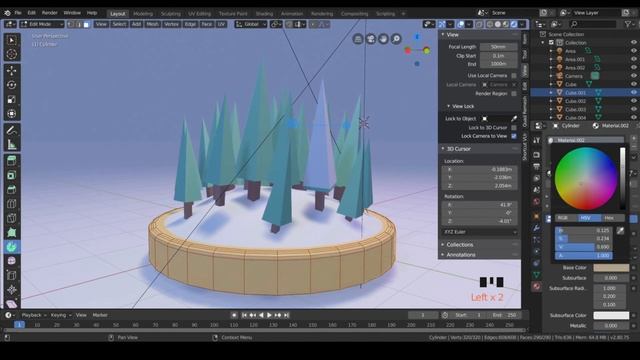The image size is (640, 360).
Task: Switch to the UV Editing workspace tab
Action: click(x=200, y=13)
